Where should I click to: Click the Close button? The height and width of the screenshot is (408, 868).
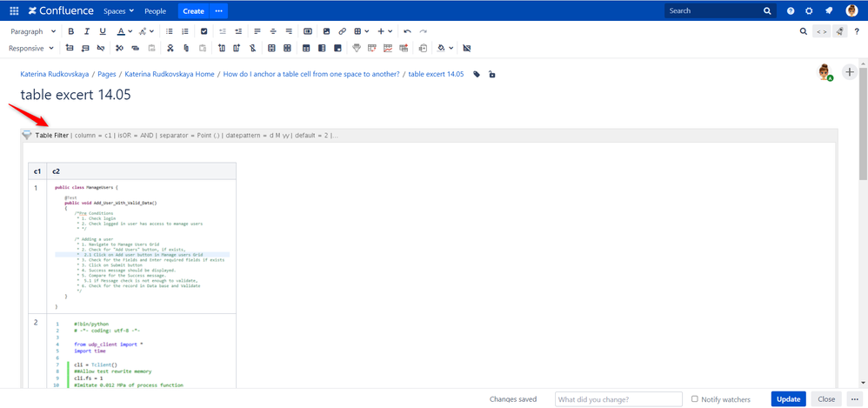point(826,399)
